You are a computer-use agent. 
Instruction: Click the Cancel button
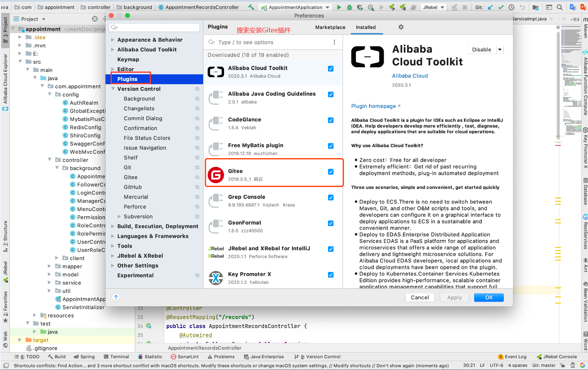click(x=420, y=298)
